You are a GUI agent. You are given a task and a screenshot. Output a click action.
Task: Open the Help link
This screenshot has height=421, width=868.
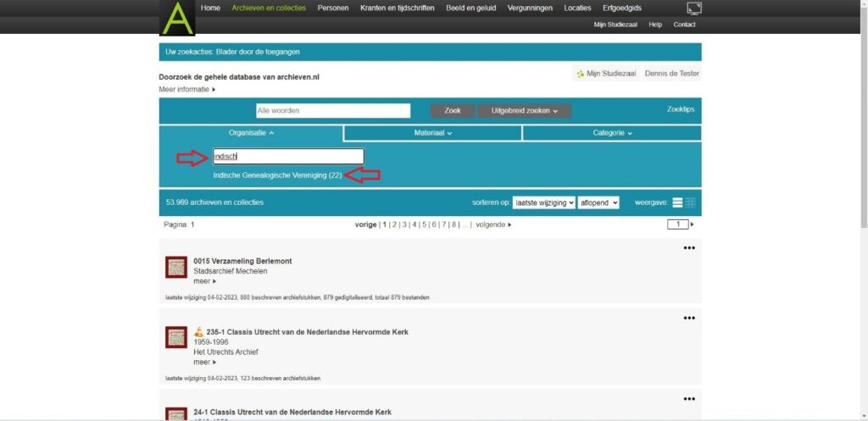pyautogui.click(x=655, y=25)
